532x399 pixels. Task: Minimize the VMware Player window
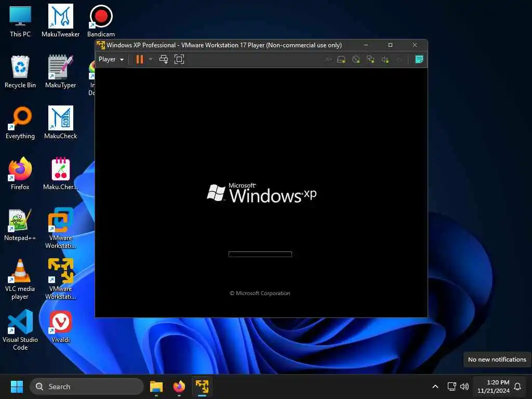366,45
